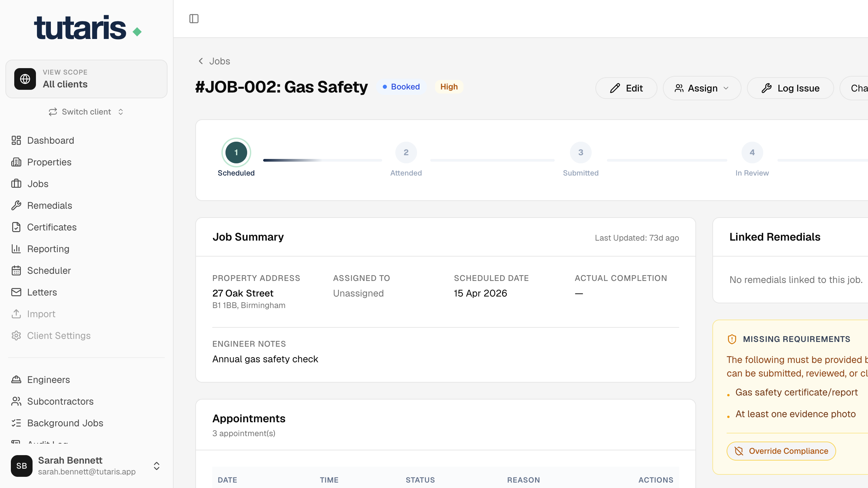Click the wrench icon on Log Issue
This screenshot has height=488, width=868.
coord(767,88)
